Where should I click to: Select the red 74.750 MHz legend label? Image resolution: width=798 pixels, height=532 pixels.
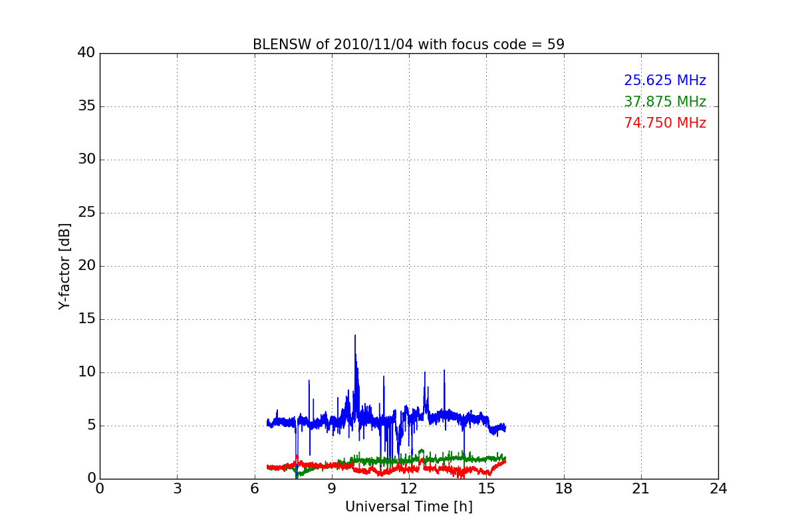(665, 123)
